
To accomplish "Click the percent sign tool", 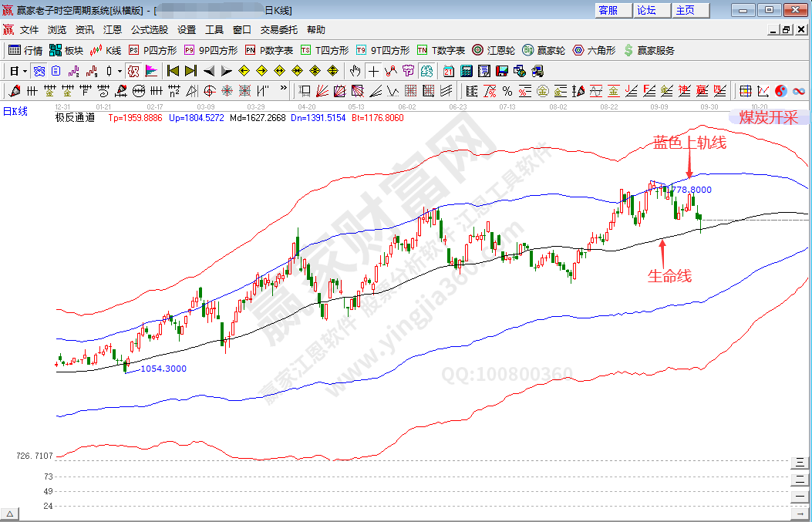I will coord(507,91).
